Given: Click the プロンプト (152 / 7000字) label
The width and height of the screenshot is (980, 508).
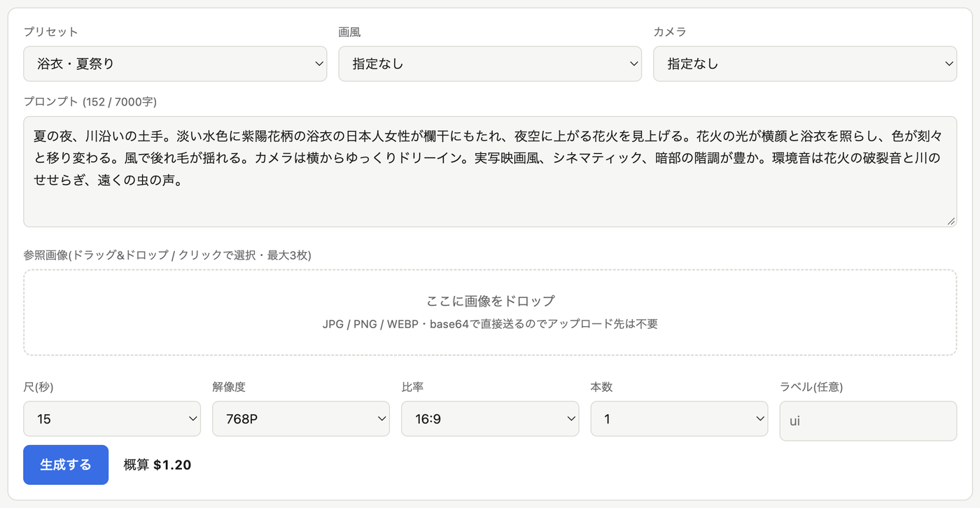Looking at the screenshot, I should [x=90, y=101].
